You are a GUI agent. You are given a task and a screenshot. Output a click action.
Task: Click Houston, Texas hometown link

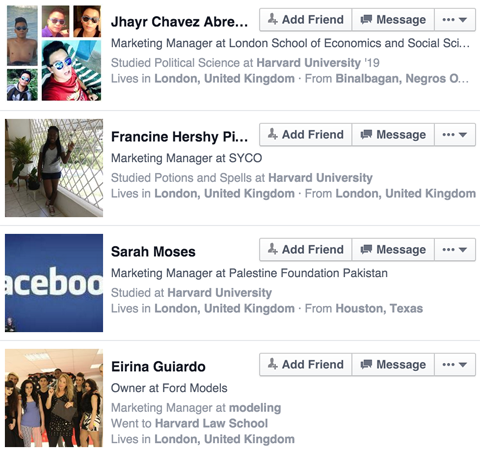tap(379, 308)
